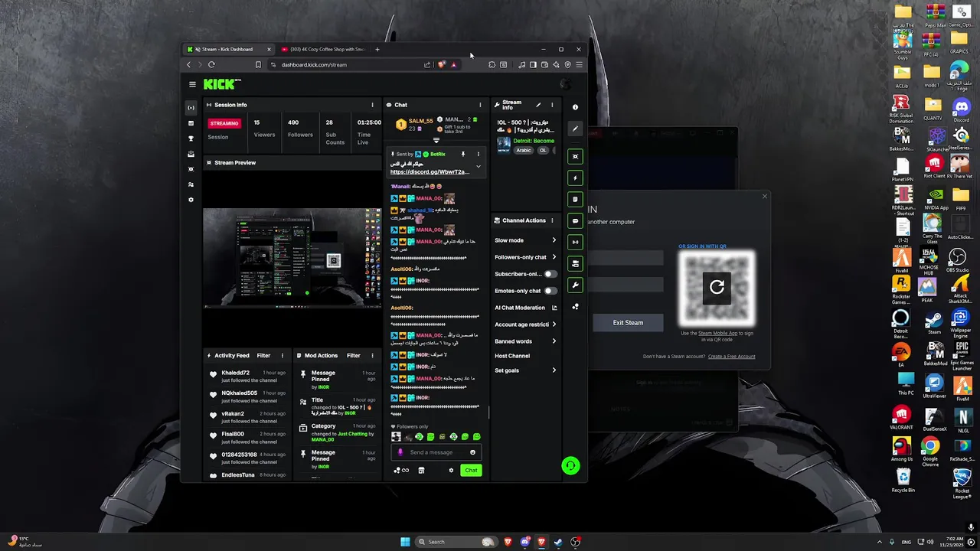Screen dimensions: 980x551
Task: Open the discord.gg invite link in chat
Action: 430,172
